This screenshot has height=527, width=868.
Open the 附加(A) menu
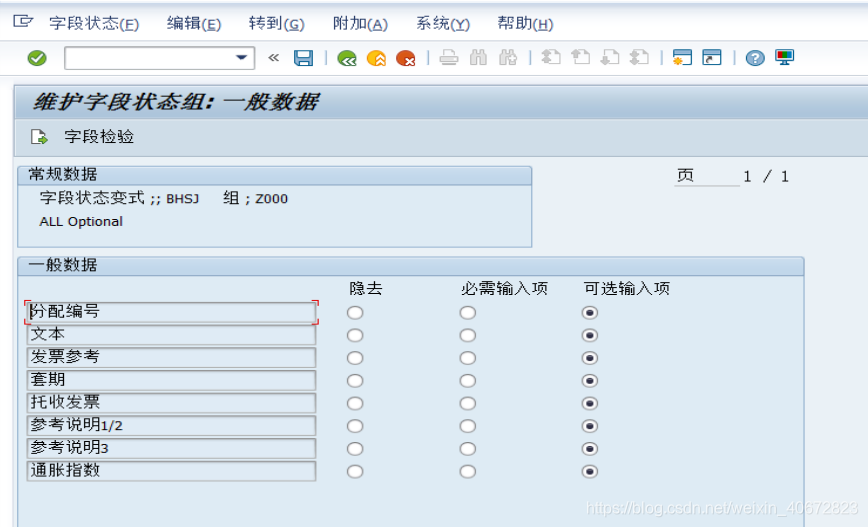pyautogui.click(x=360, y=23)
